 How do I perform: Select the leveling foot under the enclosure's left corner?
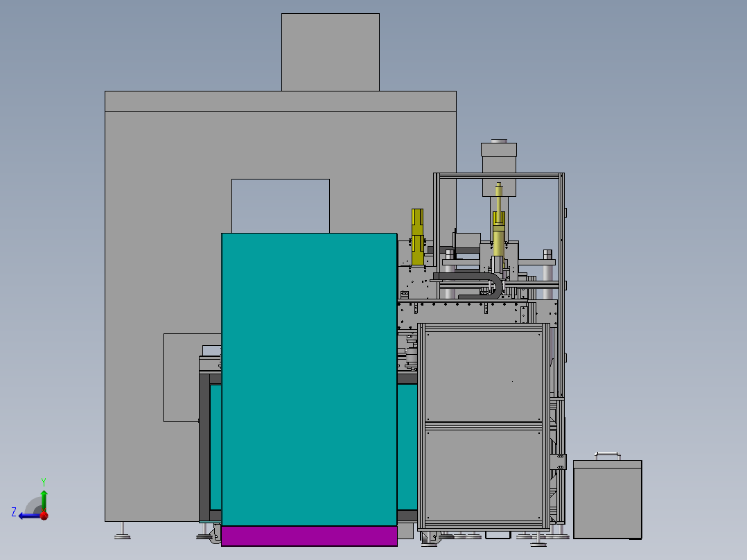(x=123, y=532)
